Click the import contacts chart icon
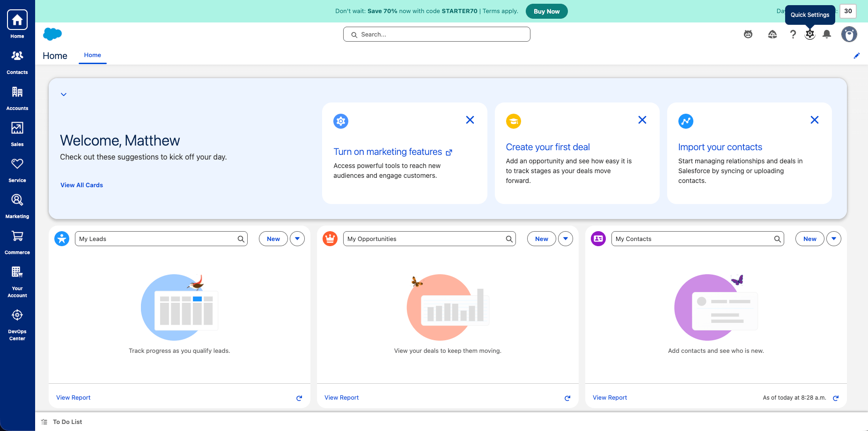 (x=686, y=121)
